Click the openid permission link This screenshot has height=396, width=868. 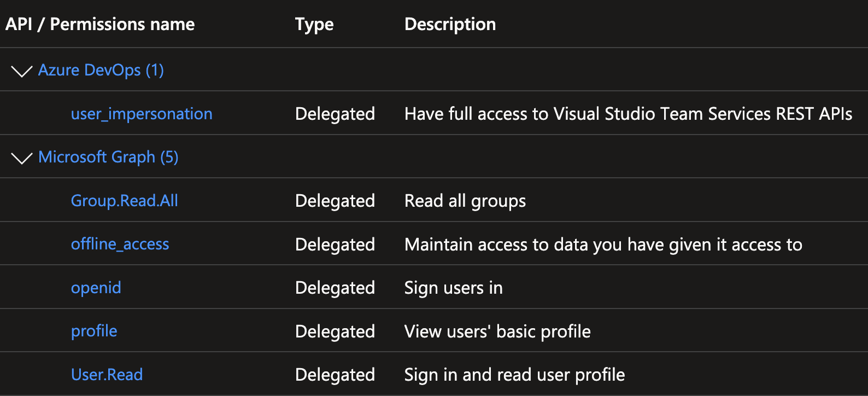(96, 287)
